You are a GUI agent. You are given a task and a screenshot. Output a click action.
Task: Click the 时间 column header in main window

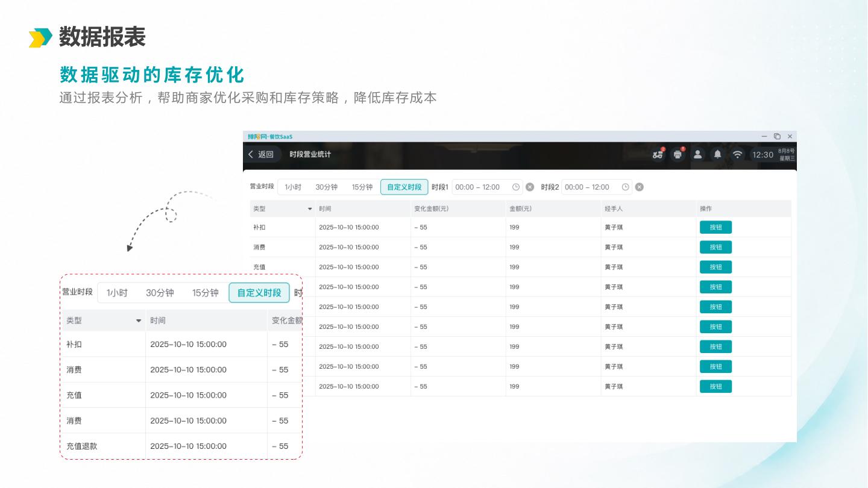(325, 208)
